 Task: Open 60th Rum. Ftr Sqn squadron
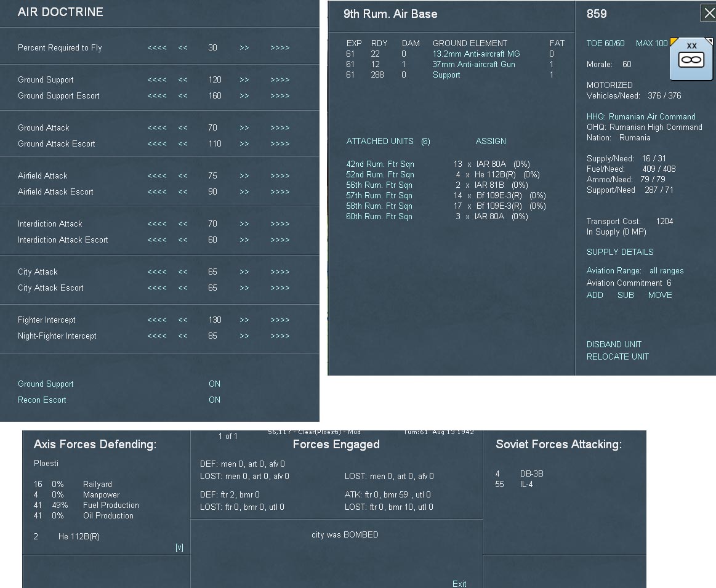click(379, 216)
